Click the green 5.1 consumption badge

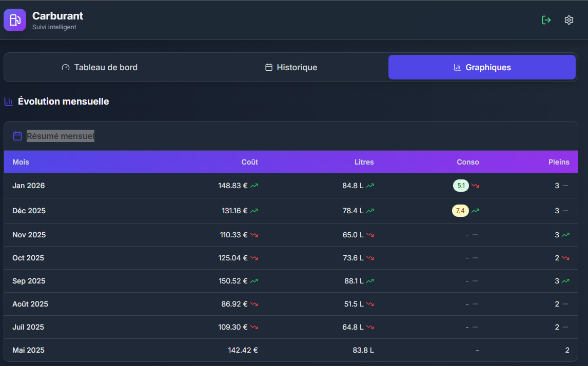461,186
